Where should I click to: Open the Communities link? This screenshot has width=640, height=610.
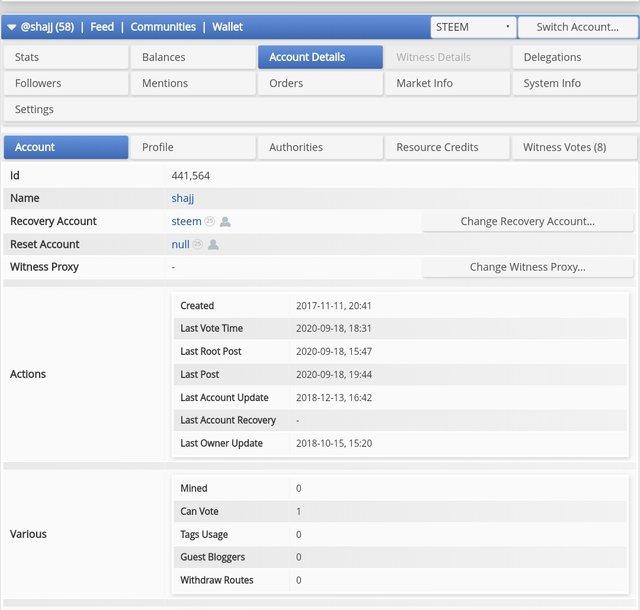163,27
